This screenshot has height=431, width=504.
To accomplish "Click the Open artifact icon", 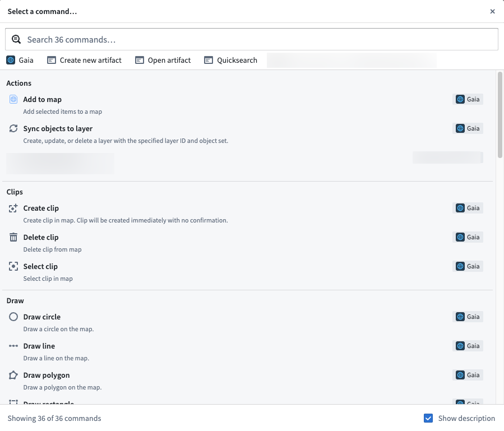I will pos(139,60).
